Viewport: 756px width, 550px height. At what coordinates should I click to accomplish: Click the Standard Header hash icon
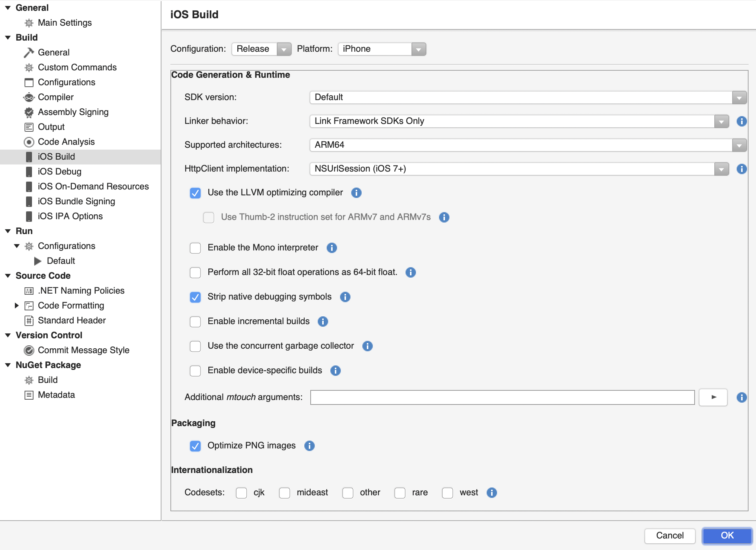[x=29, y=320]
